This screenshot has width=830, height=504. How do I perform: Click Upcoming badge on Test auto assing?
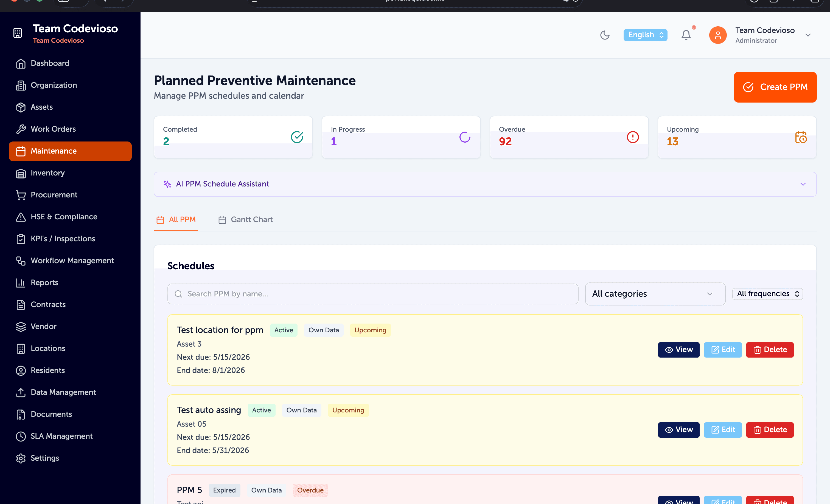[348, 410]
